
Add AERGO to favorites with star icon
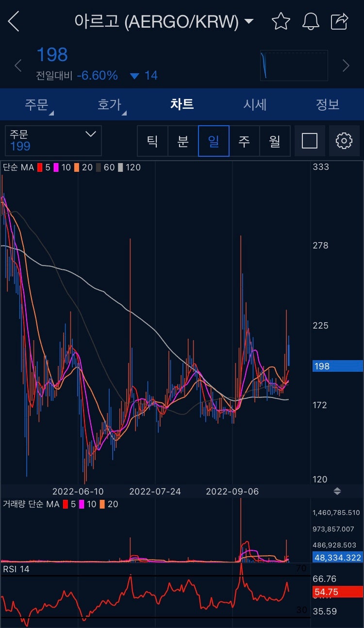coord(281,21)
